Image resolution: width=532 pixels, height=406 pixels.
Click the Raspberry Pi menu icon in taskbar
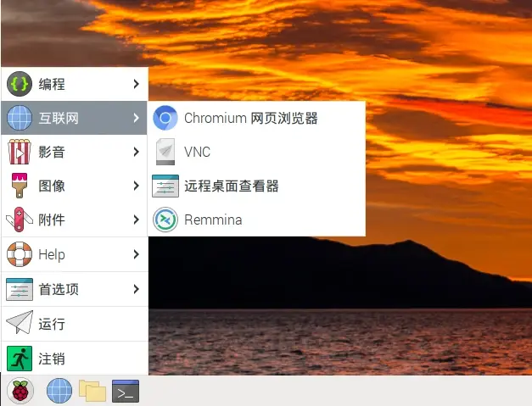click(x=20, y=391)
